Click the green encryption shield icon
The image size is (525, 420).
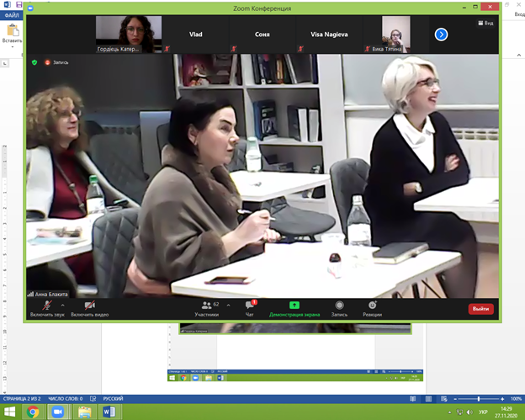point(34,62)
